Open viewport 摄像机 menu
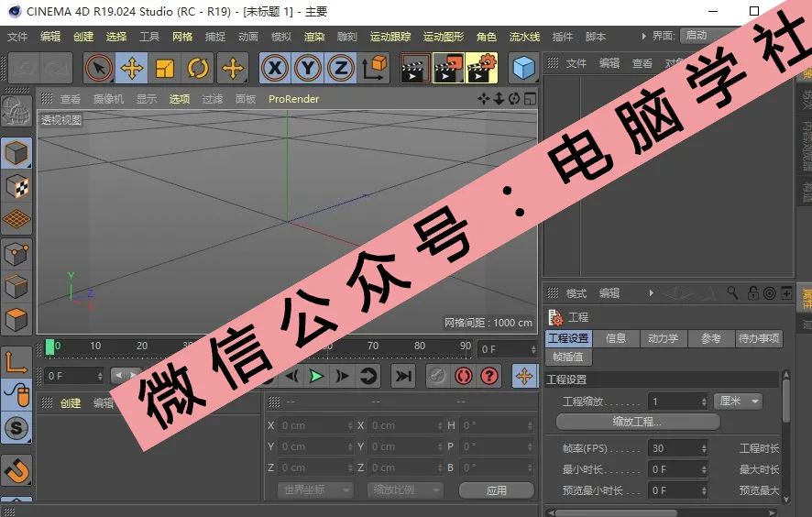 click(x=108, y=98)
